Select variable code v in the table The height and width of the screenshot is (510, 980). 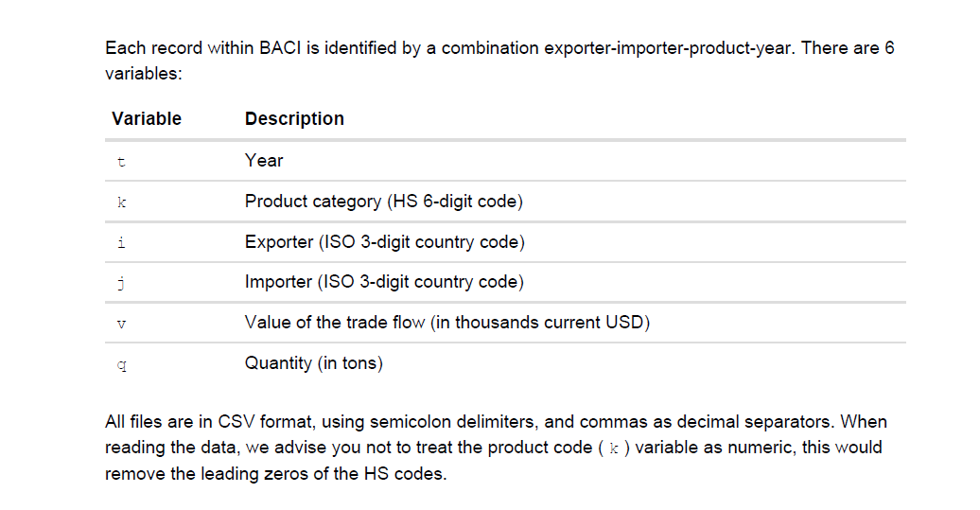120,324
